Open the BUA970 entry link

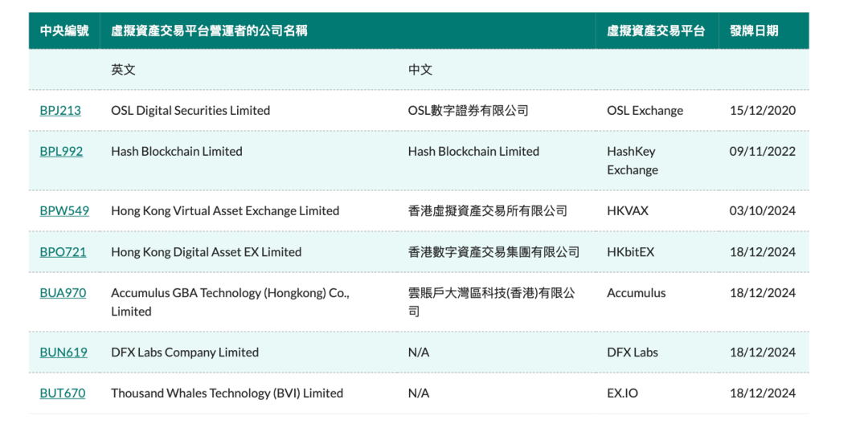pos(63,293)
